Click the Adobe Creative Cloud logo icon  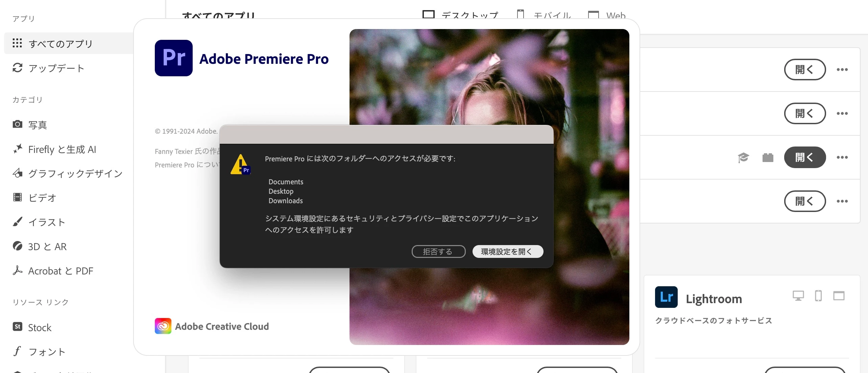(x=163, y=326)
